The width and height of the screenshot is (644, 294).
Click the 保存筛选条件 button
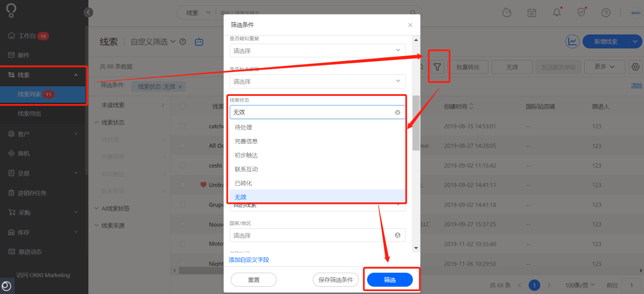336,280
